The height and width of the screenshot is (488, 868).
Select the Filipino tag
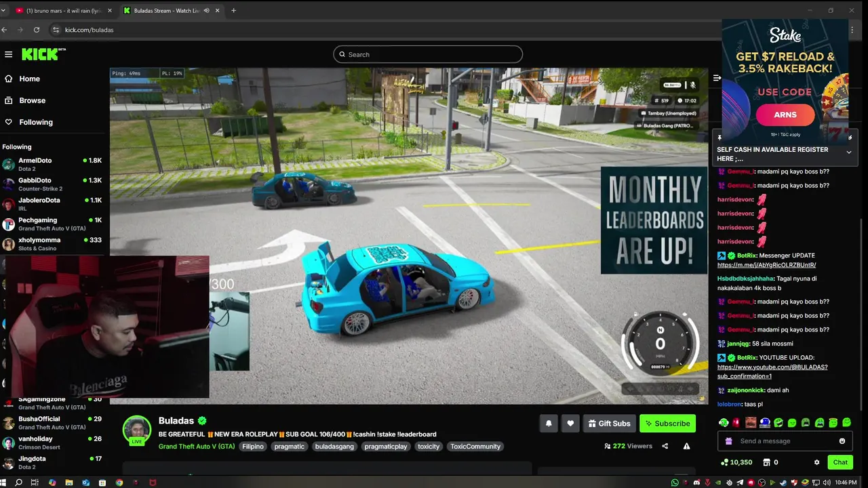point(253,447)
